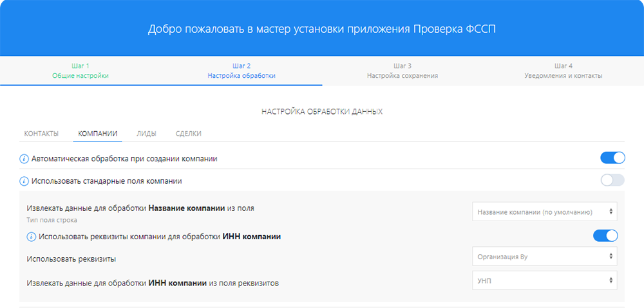Switch to the Контакты tab
The width and height of the screenshot is (644, 308).
coord(41,134)
